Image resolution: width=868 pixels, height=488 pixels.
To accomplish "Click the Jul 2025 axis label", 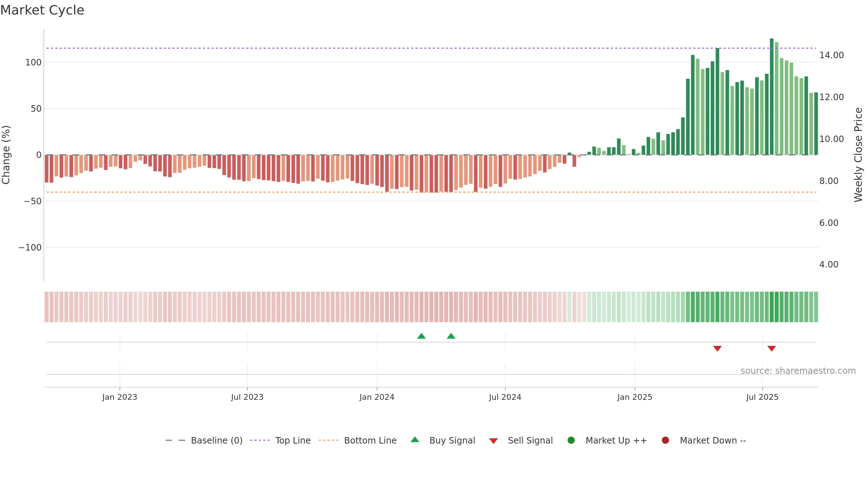I will click(762, 397).
